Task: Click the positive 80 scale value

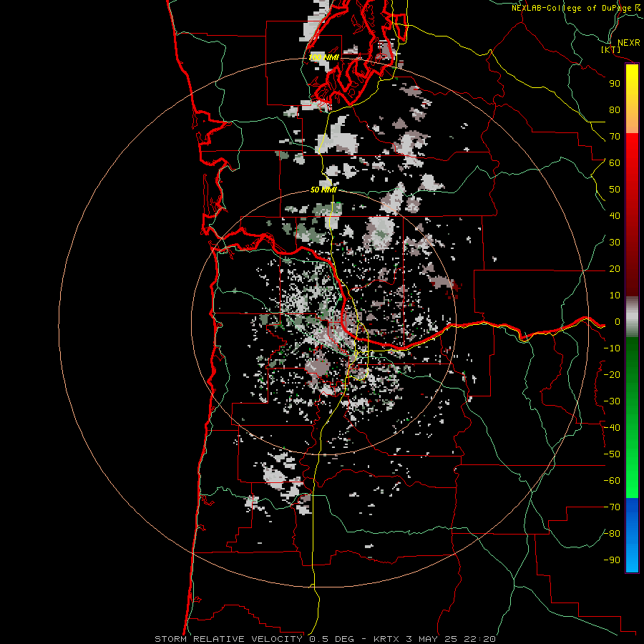Action: [x=615, y=109]
